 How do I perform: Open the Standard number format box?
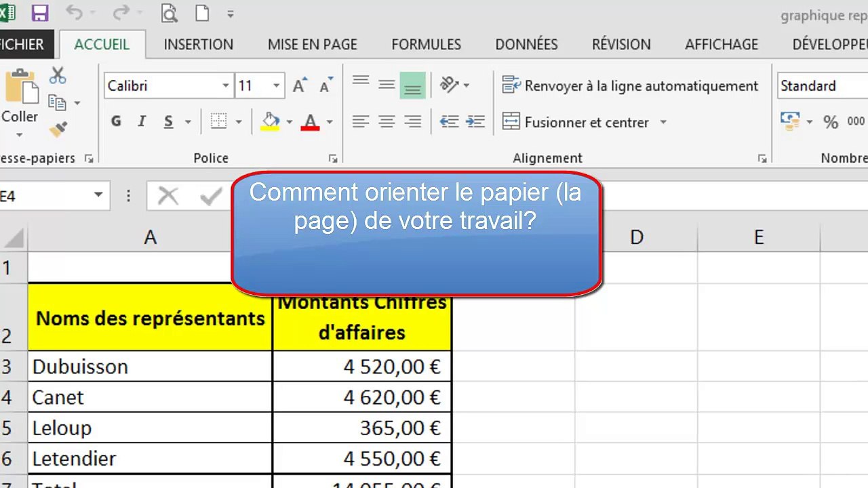[823, 86]
